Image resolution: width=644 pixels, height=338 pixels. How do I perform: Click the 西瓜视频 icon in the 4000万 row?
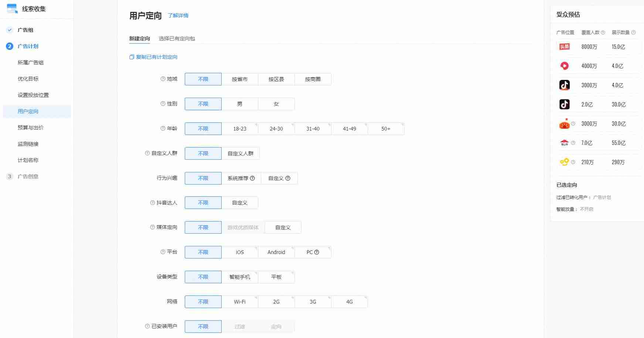(x=564, y=66)
